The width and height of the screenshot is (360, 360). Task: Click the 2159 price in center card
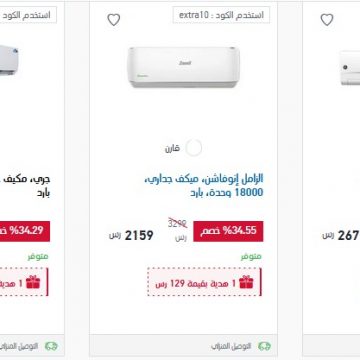(x=139, y=236)
